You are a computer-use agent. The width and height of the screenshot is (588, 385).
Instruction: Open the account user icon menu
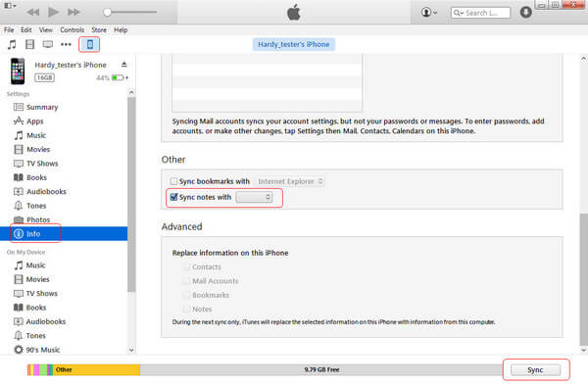click(x=429, y=13)
